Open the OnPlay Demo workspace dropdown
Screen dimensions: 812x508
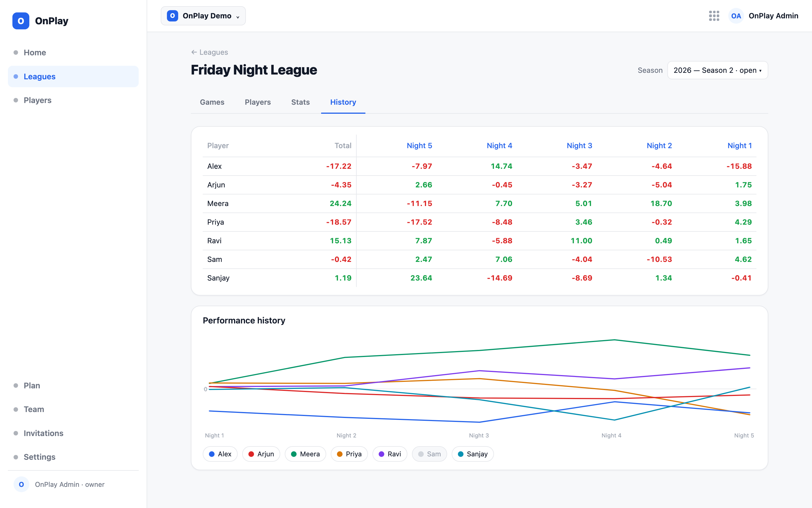[203, 16]
